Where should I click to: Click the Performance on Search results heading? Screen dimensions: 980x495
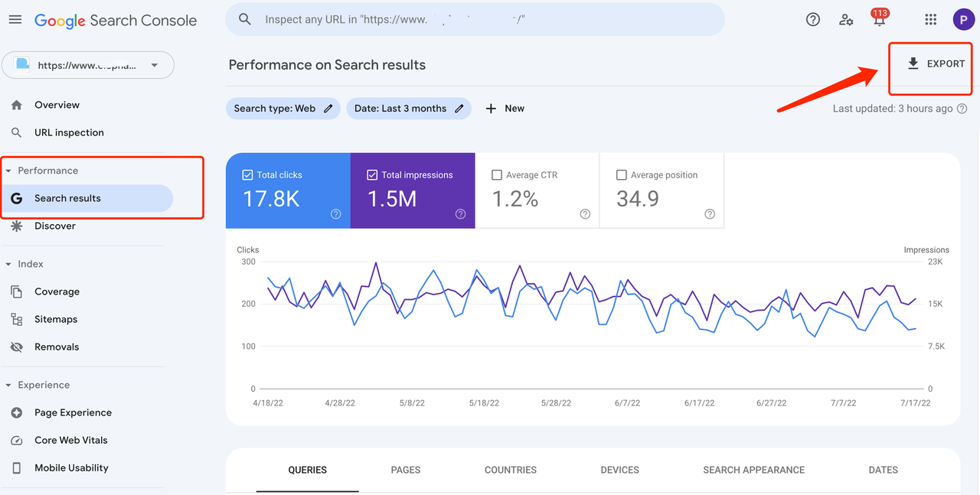point(327,65)
